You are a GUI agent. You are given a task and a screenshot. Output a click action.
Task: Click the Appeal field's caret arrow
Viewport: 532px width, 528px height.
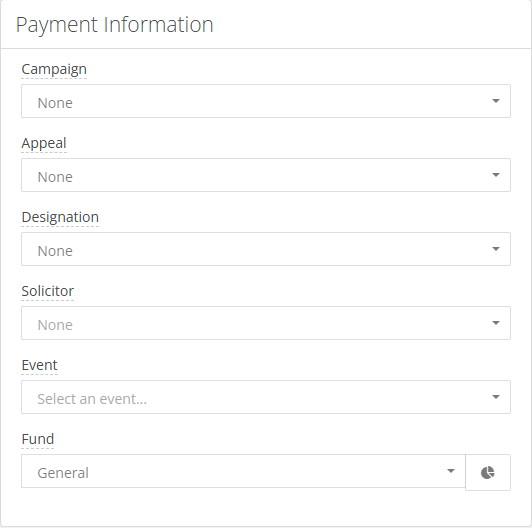click(x=496, y=175)
